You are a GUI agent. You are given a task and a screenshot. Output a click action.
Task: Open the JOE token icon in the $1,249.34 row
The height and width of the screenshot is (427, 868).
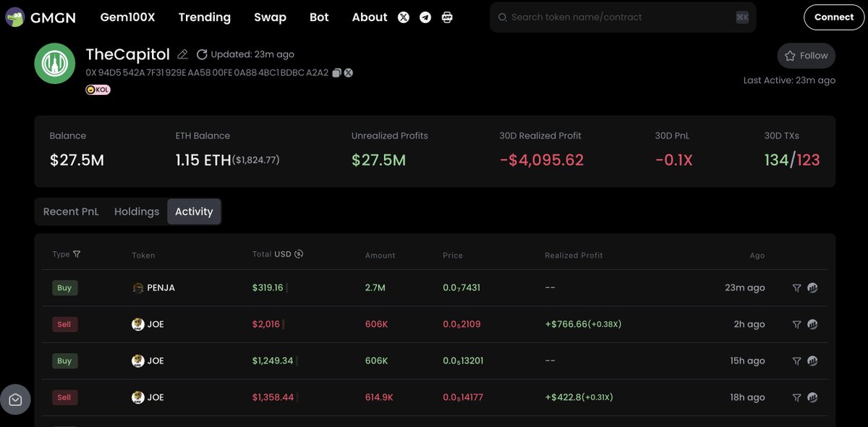138,360
